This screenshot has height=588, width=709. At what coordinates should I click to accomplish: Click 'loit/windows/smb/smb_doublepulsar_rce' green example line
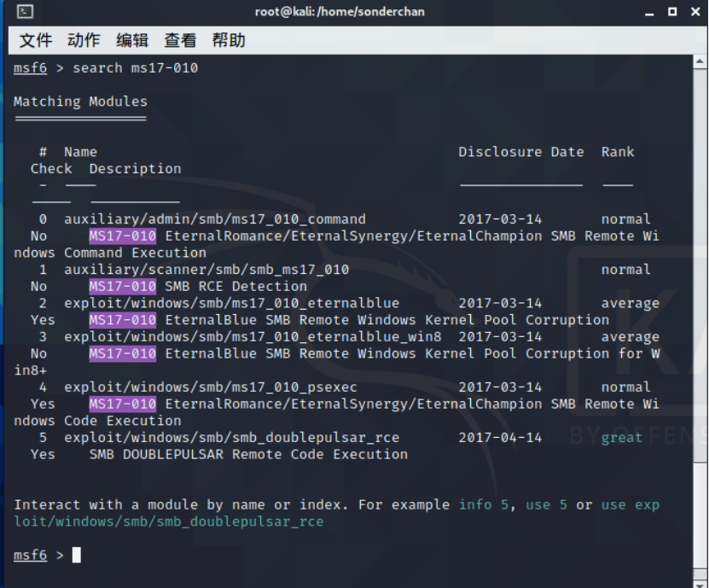pyautogui.click(x=169, y=521)
